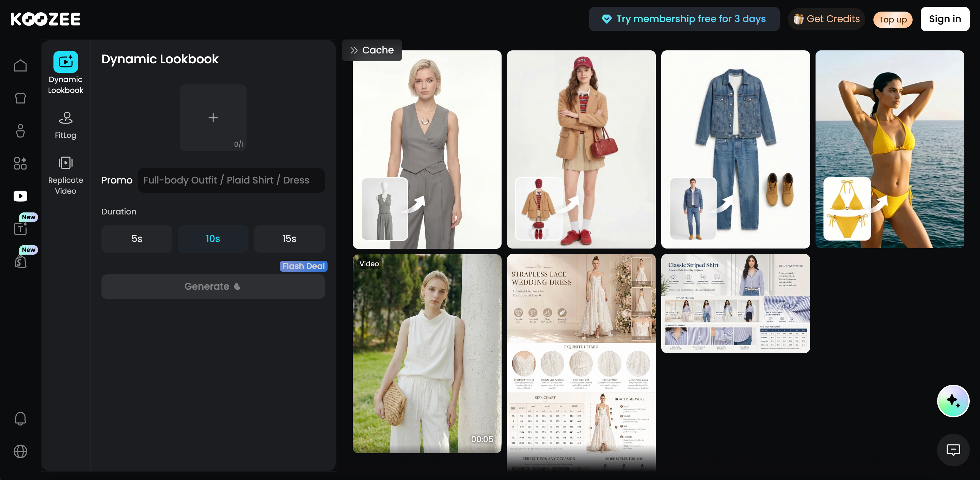Open the gray vest outfit model thumbnail
The width and height of the screenshot is (980, 480).
click(427, 149)
